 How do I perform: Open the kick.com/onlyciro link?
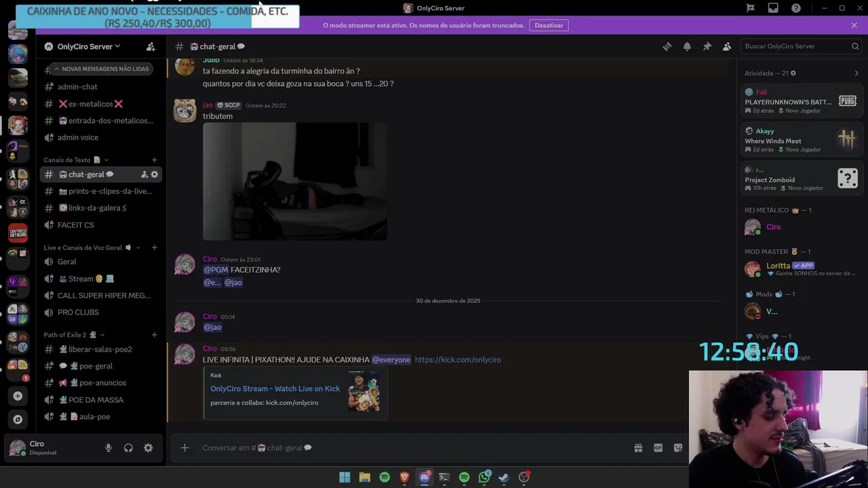click(x=458, y=360)
